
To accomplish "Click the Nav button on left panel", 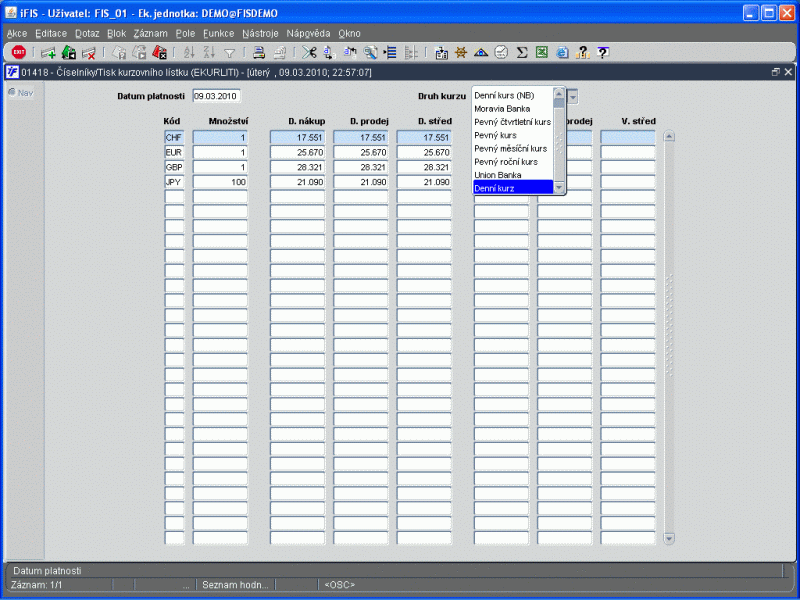I will [20, 92].
